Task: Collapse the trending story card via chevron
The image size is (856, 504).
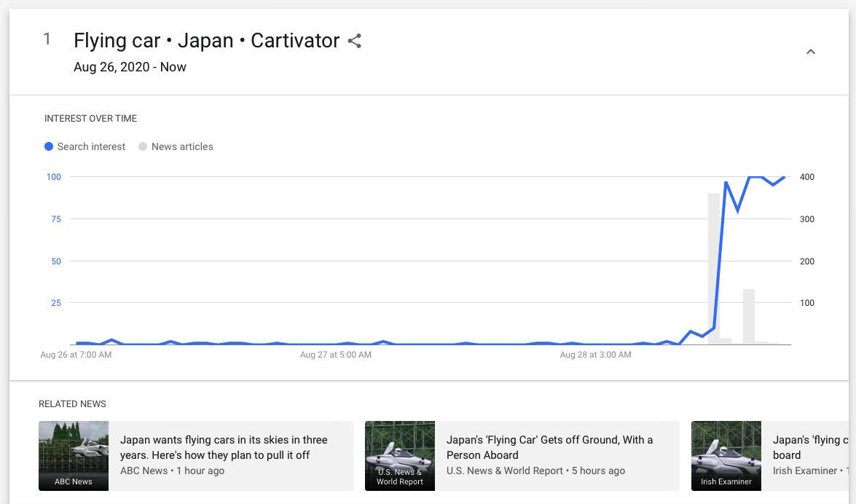Action: point(810,52)
